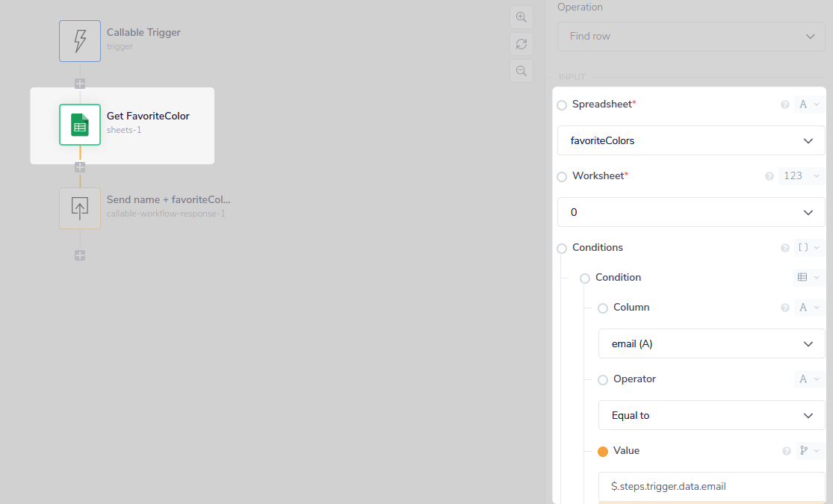Toggle the orange Value field circle

pos(603,451)
